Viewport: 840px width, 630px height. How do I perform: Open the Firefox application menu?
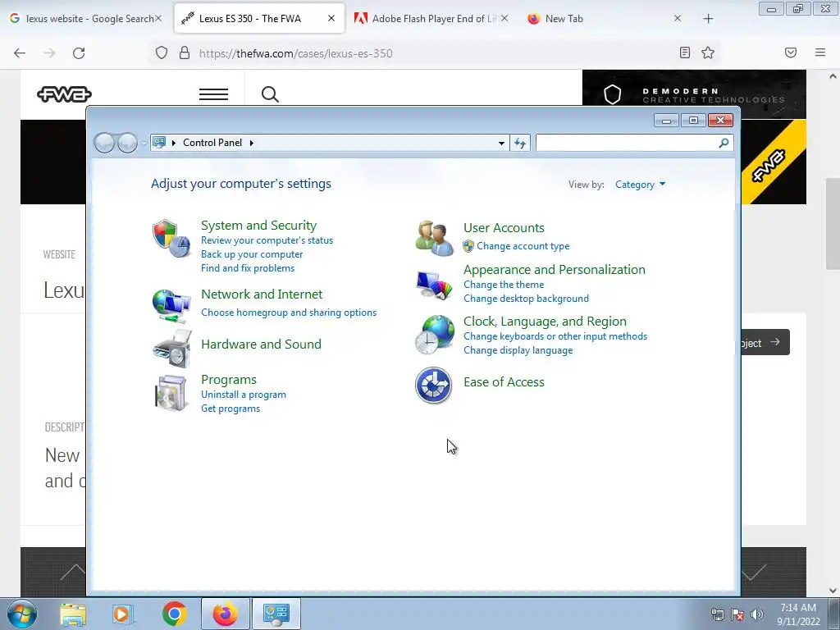[820, 52]
